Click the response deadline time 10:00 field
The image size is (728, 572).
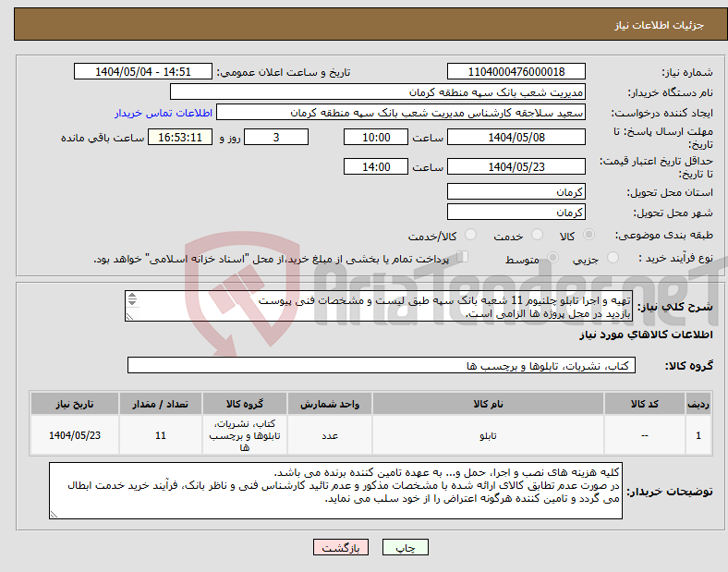(376, 137)
